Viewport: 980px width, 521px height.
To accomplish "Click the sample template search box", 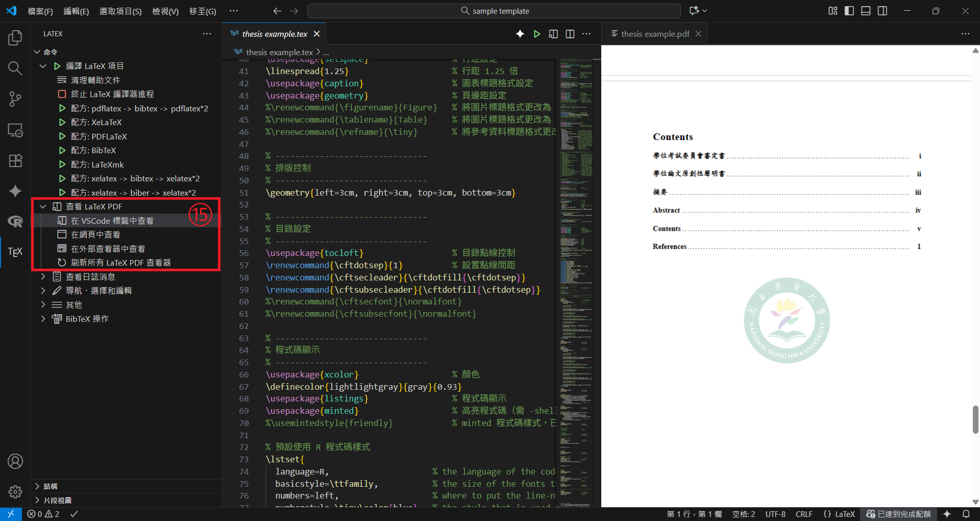I will pyautogui.click(x=494, y=11).
